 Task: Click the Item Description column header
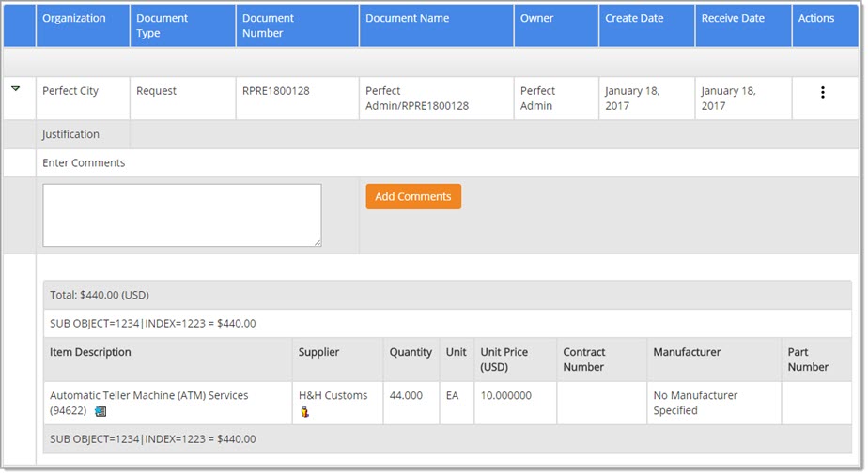point(90,352)
